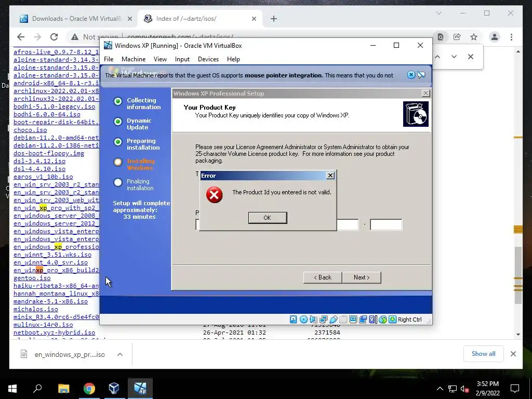Viewport: 532px width, 399px height.
Task: Click the Not secure warning icon in address bar
Action: point(75,37)
